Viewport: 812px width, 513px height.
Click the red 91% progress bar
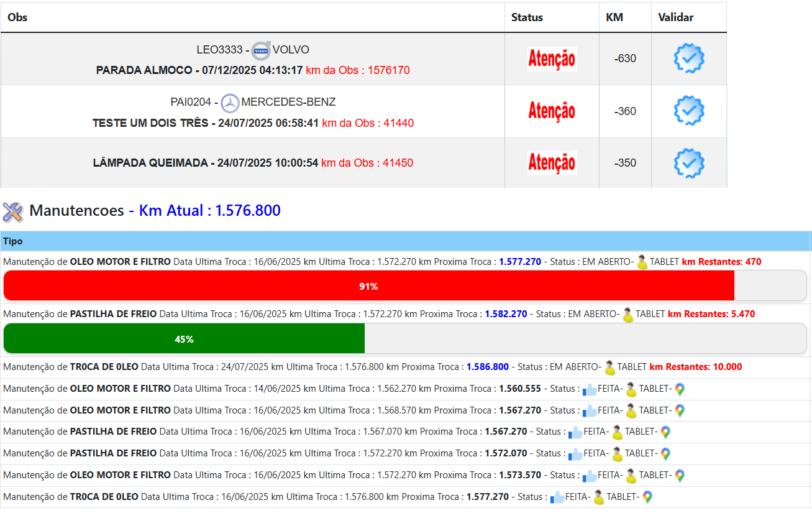(368, 287)
